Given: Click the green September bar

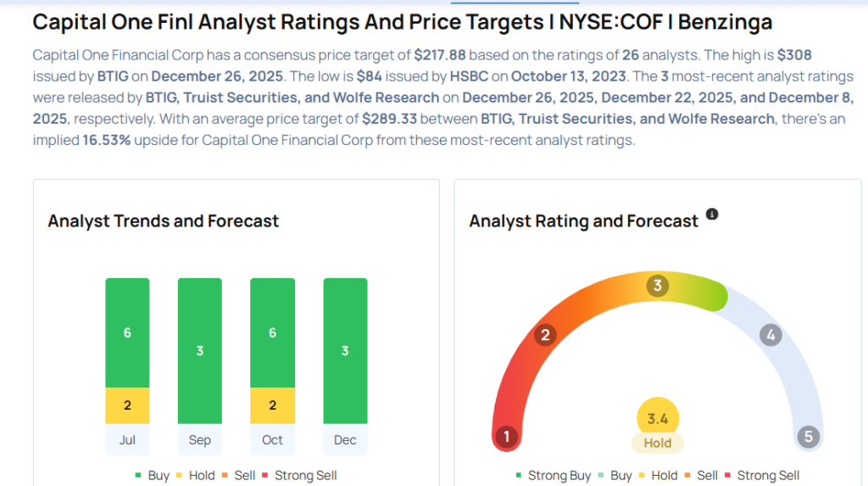Looking at the screenshot, I should coord(200,350).
